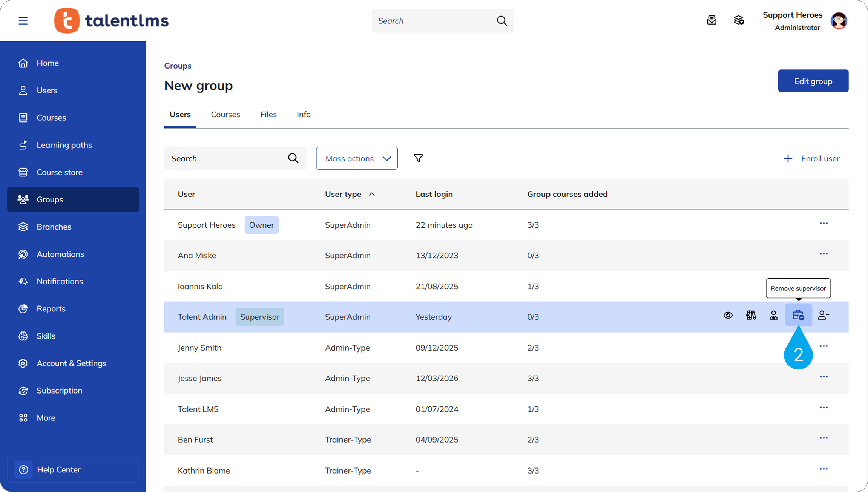The image size is (868, 492).
Task: Click the Supervisor badge beside Talent Admin
Action: point(260,317)
